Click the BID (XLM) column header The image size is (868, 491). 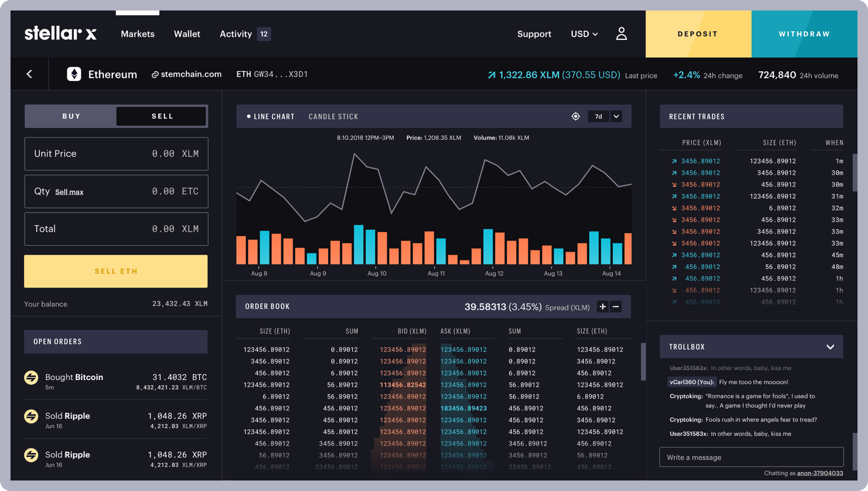(x=412, y=331)
